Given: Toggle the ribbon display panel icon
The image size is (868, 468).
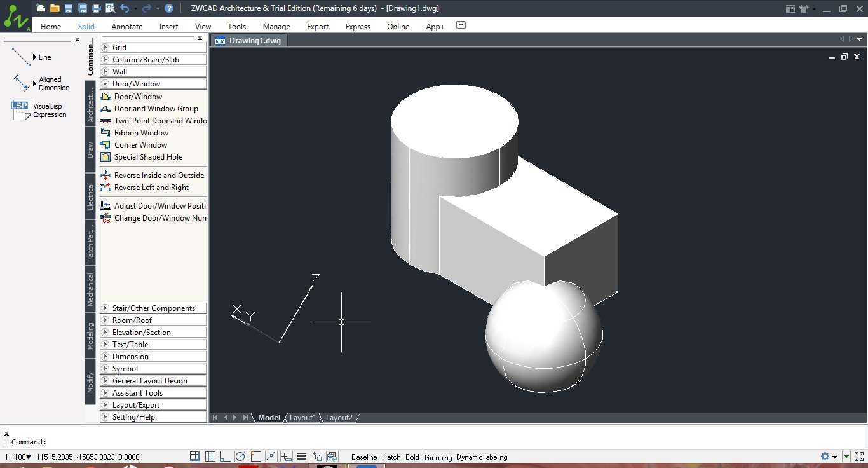Looking at the screenshot, I should click(x=790, y=9).
